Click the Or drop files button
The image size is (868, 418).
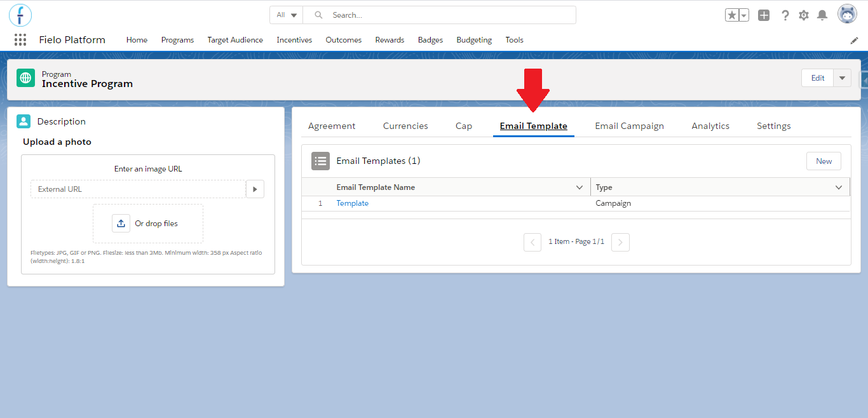[148, 224]
